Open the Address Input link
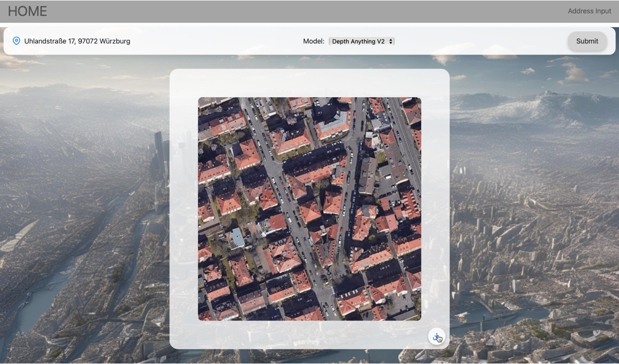Screen dimensions: 619x364 pyautogui.click(x=589, y=11)
